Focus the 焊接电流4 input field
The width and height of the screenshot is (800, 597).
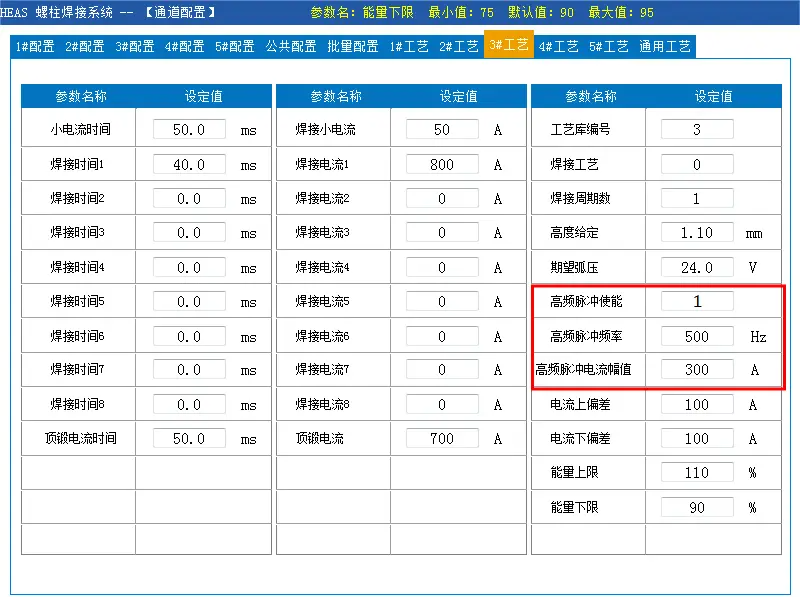pos(442,267)
